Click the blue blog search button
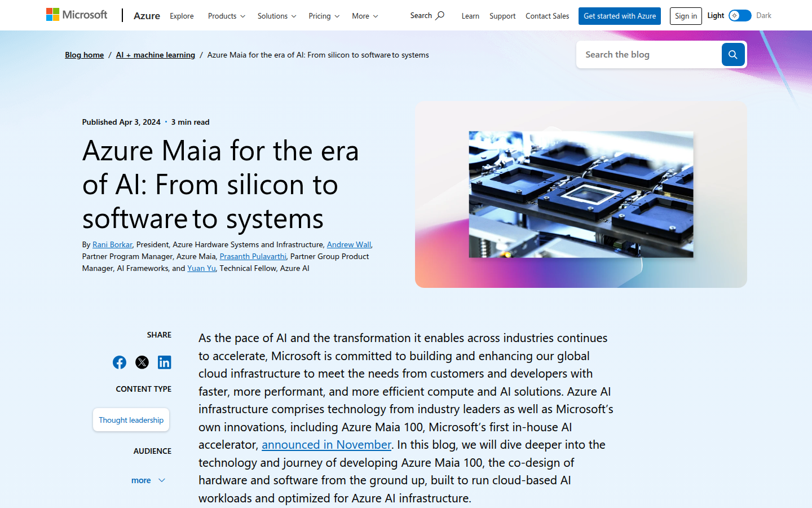Image resolution: width=812 pixels, height=508 pixels. (733, 55)
